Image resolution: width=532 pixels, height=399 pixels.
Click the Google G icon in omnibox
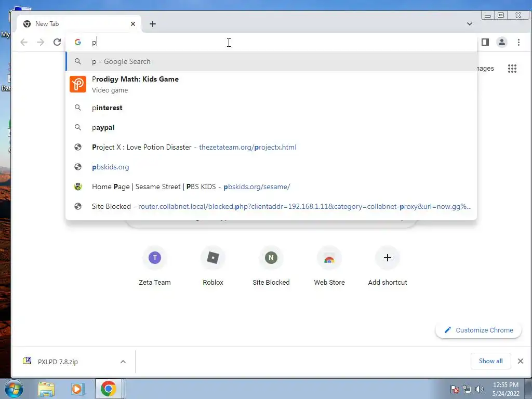[x=78, y=42]
